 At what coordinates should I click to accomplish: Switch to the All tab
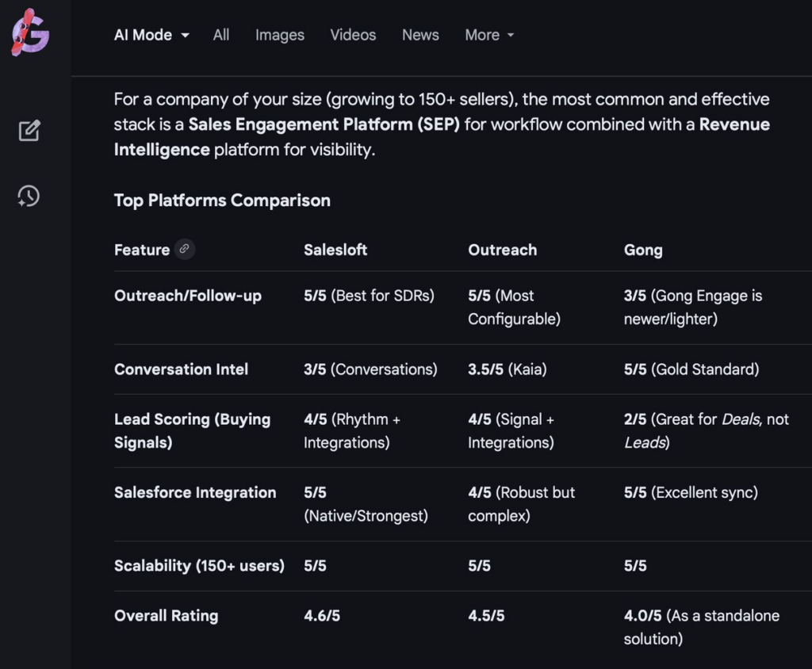pyautogui.click(x=221, y=35)
